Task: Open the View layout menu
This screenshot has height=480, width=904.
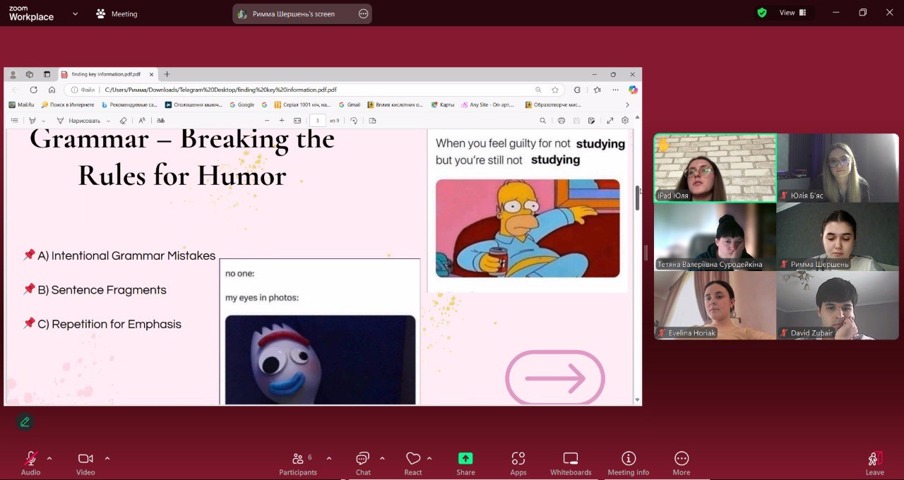Action: pos(793,13)
